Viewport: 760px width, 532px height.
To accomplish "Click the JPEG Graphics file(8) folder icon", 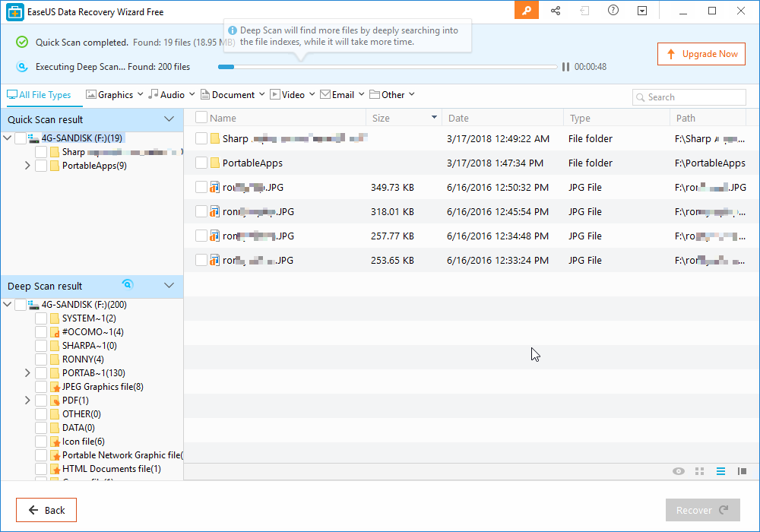I will click(55, 387).
